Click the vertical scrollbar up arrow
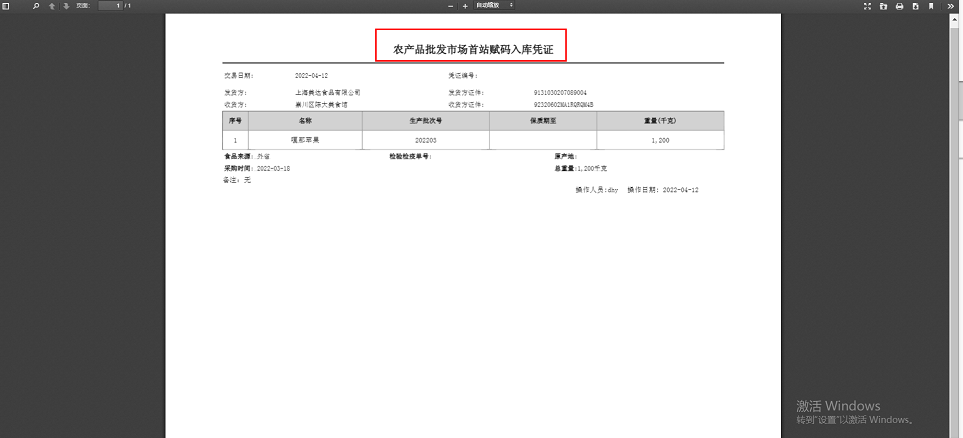The width and height of the screenshot is (963, 438). (x=957, y=17)
